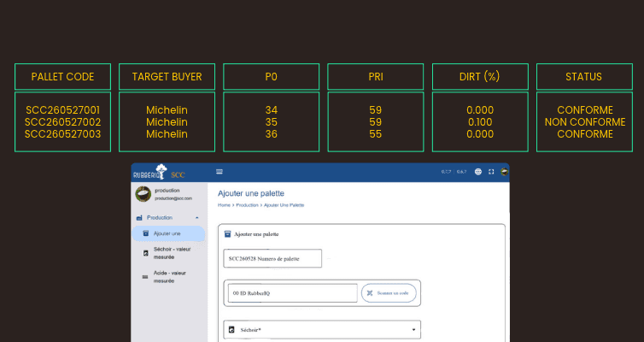644x342 pixels.
Task: Click the dryer icon beside Séchoir - valeur mesurée
Action: coord(145,253)
